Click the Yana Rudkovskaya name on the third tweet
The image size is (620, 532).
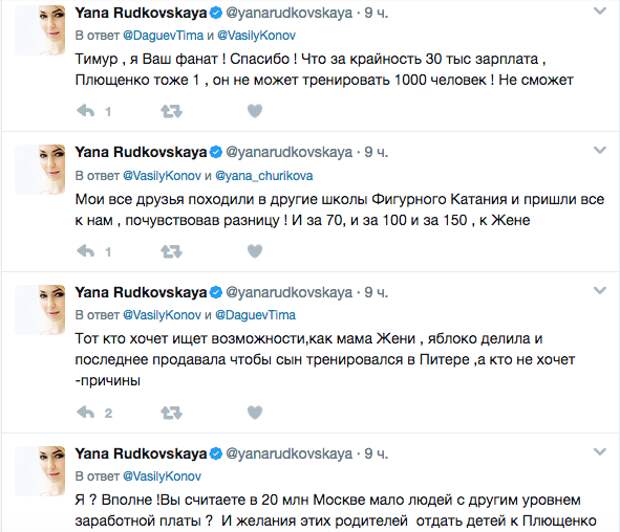coord(138,293)
